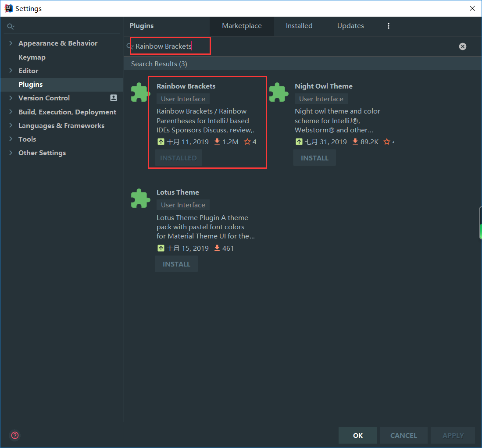The width and height of the screenshot is (482, 448).
Task: Open plugin search options magnifier icon
Action: 130,46
